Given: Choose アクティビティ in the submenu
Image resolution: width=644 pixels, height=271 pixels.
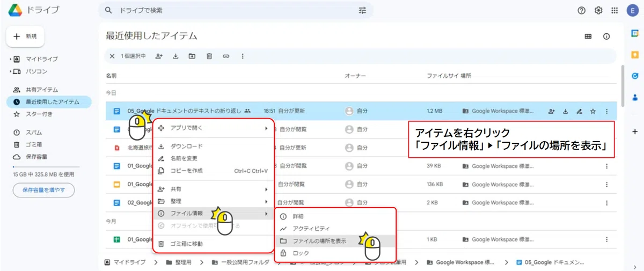Looking at the screenshot, I should pyautogui.click(x=335, y=229).
